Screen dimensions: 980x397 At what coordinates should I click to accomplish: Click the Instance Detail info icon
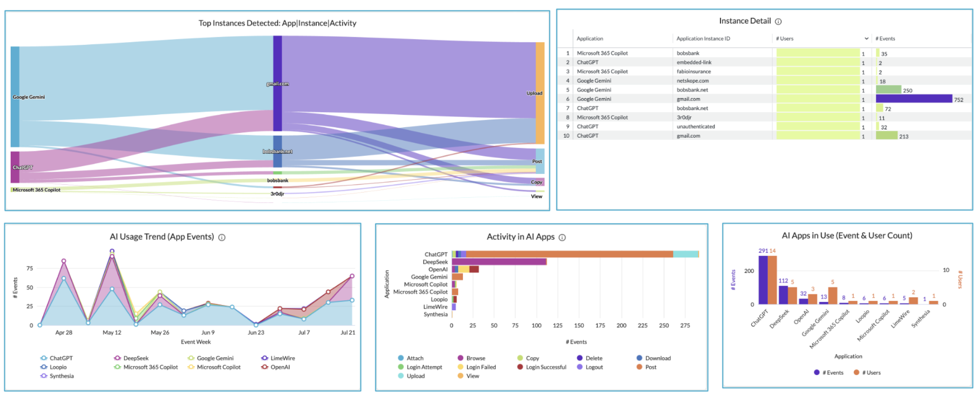pyautogui.click(x=779, y=22)
